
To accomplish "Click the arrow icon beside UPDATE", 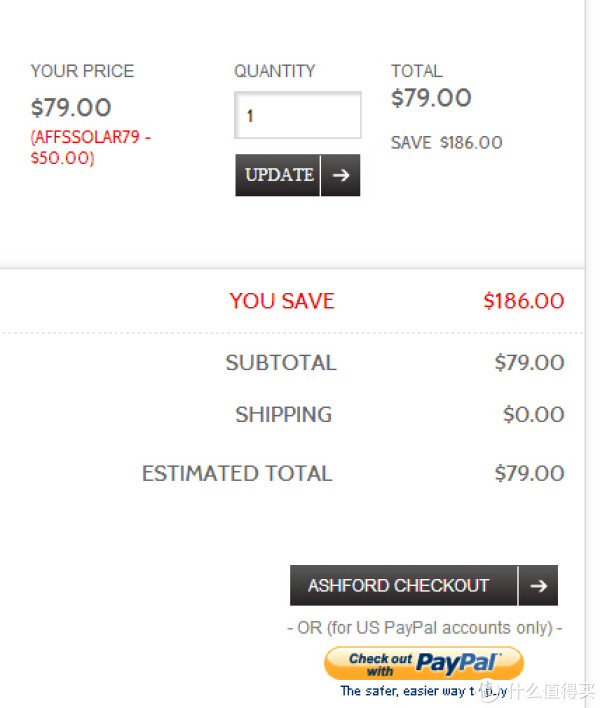I will 341,175.
